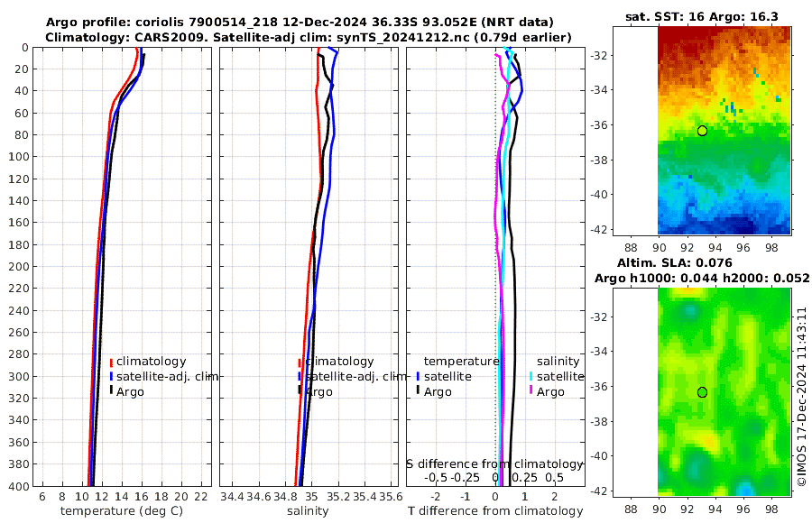Click 'S difference from climatology' label
Screen dimensions: 812x523
point(494,463)
